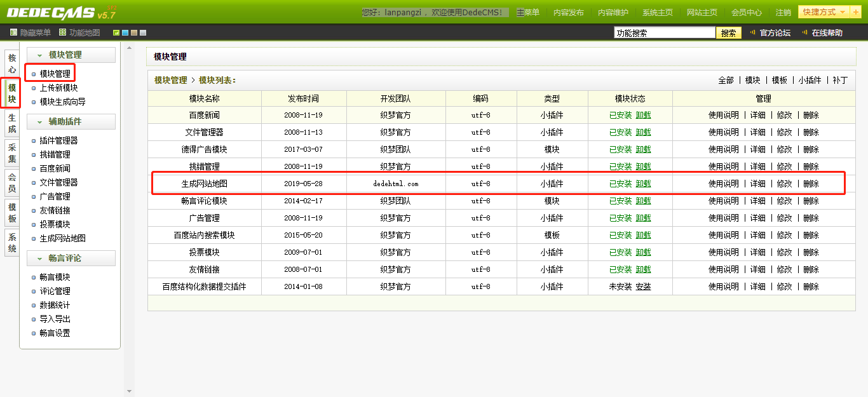Click the icon before 在线帮助

tap(805, 32)
